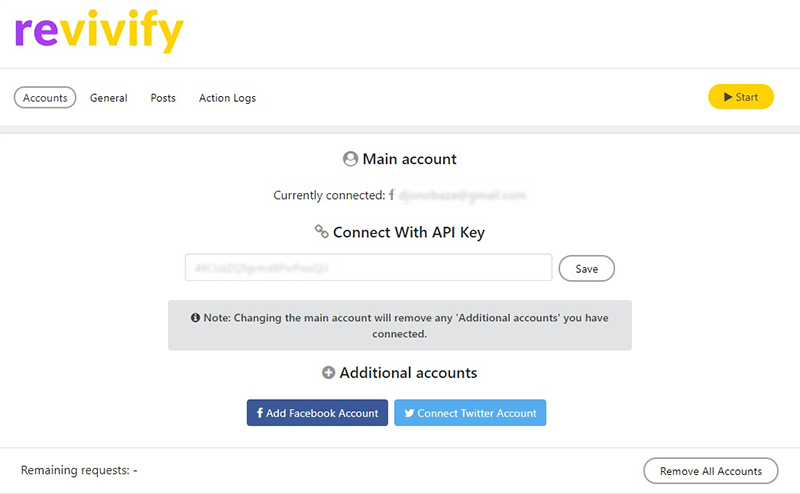This screenshot has width=800, height=494.
Task: Click the Facebook logo in Add Facebook Account
Action: click(x=260, y=413)
